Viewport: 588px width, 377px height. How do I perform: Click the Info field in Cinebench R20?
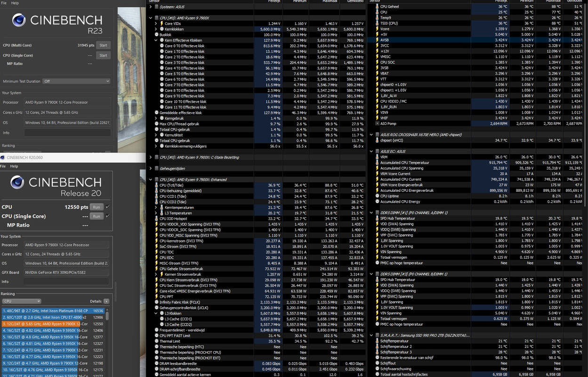[x=65, y=282]
